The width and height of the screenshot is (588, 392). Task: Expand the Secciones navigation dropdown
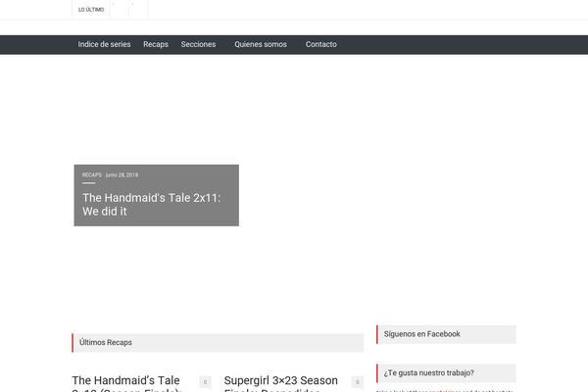(198, 44)
